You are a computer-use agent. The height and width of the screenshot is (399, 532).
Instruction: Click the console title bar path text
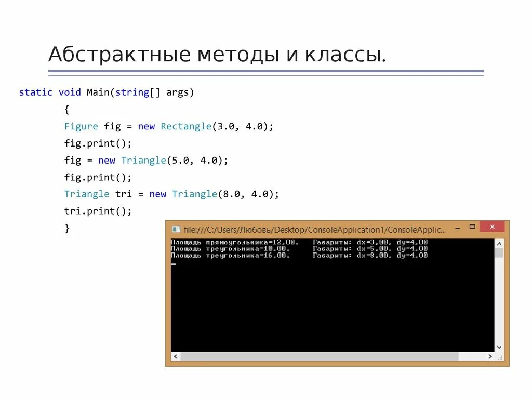[x=314, y=230]
